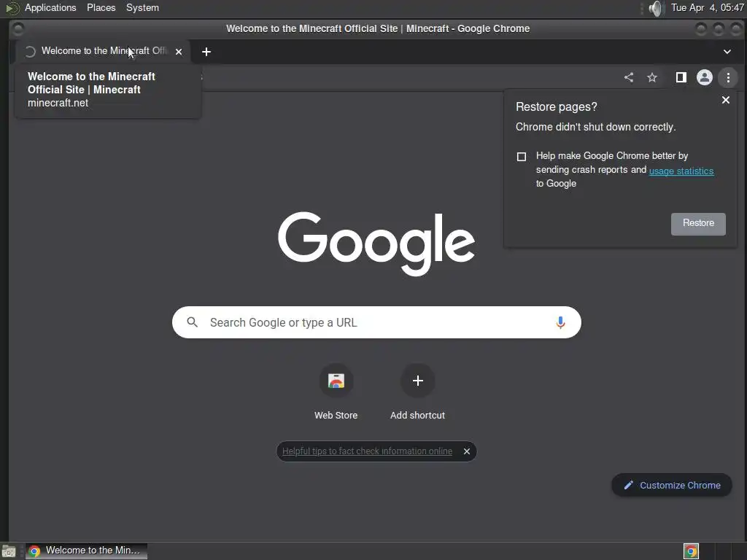747x560 pixels.
Task: Open the usage statistics link
Action: [x=681, y=171]
